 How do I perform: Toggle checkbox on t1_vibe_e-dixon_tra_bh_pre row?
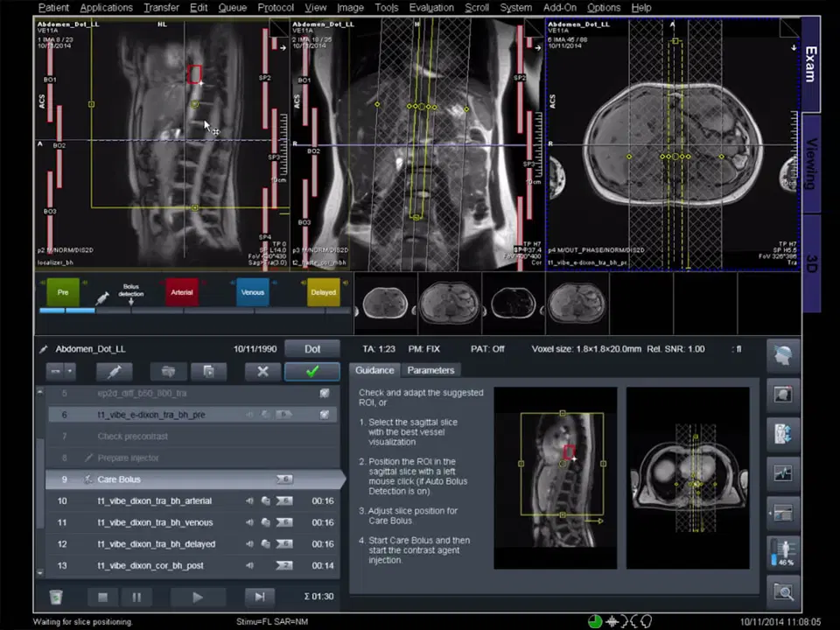click(325, 415)
